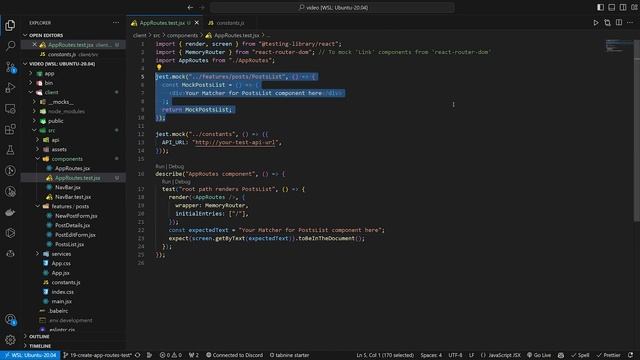Click the search command center box

332,7
